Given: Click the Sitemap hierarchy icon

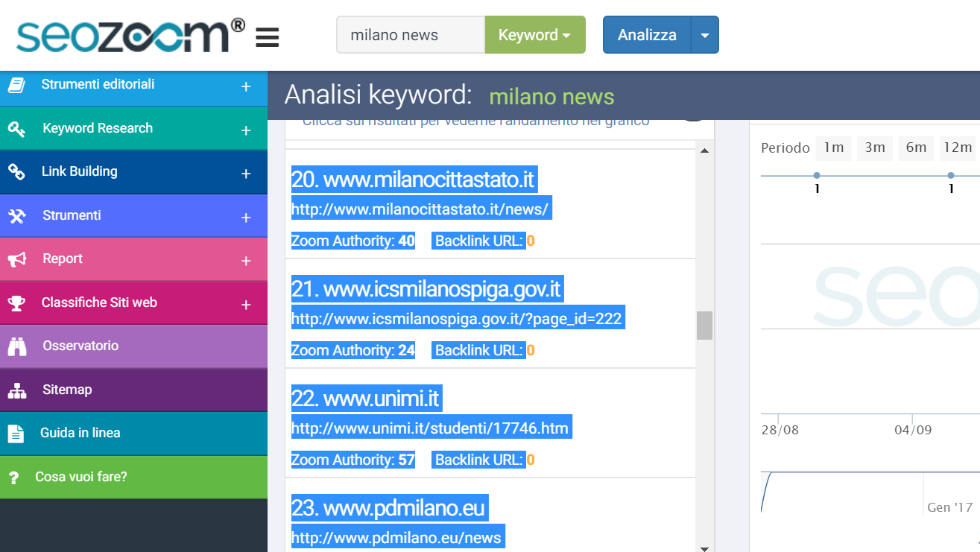Looking at the screenshot, I should pyautogui.click(x=16, y=390).
